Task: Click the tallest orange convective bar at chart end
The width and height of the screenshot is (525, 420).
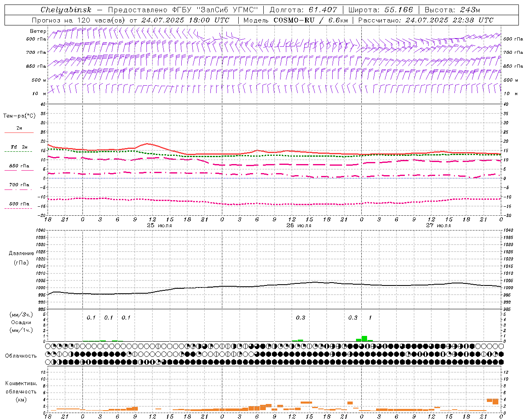Action: coord(495,401)
